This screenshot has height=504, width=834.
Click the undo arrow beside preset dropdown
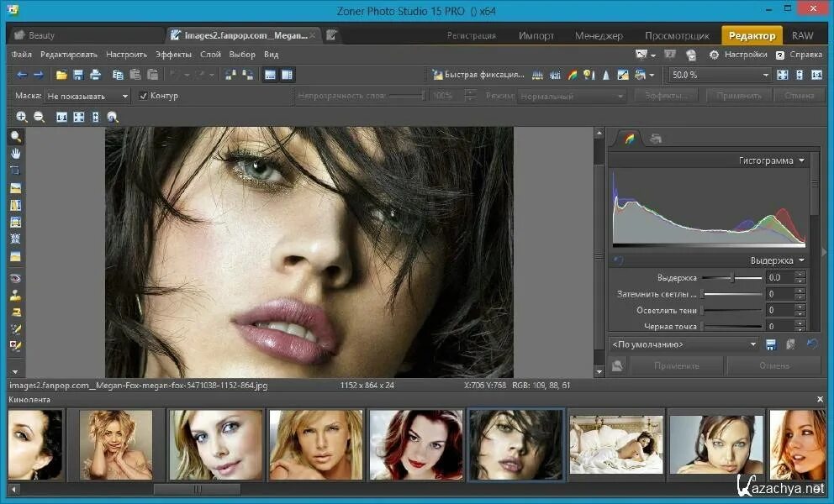[x=811, y=344]
